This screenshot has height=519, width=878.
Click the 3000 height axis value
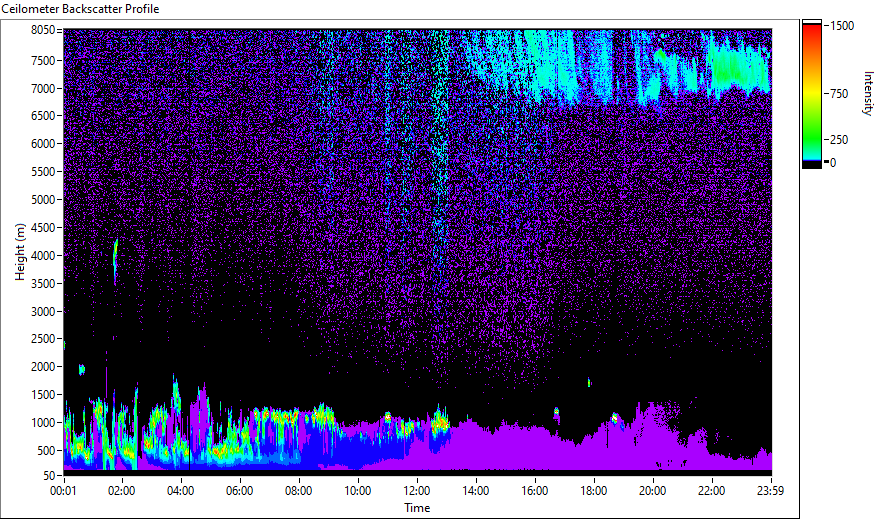(43, 312)
